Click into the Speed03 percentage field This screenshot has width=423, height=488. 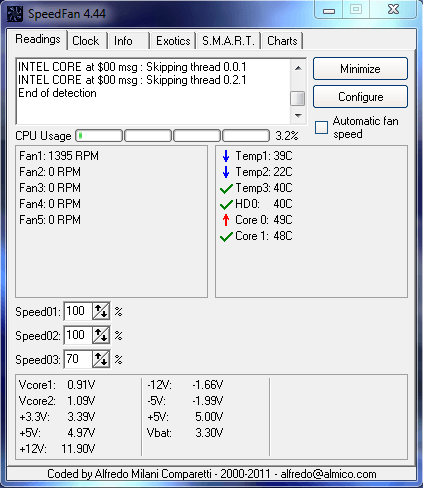click(78, 359)
